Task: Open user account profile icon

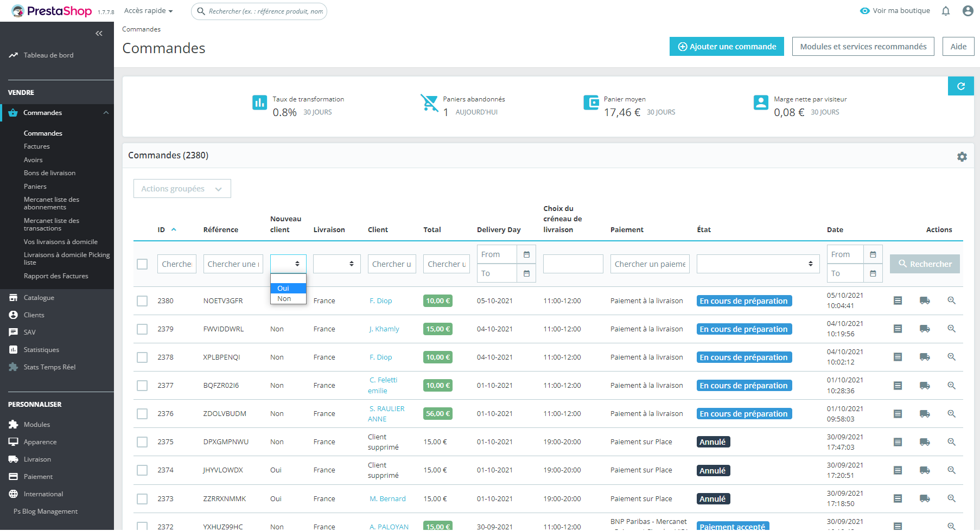Action: coord(968,11)
